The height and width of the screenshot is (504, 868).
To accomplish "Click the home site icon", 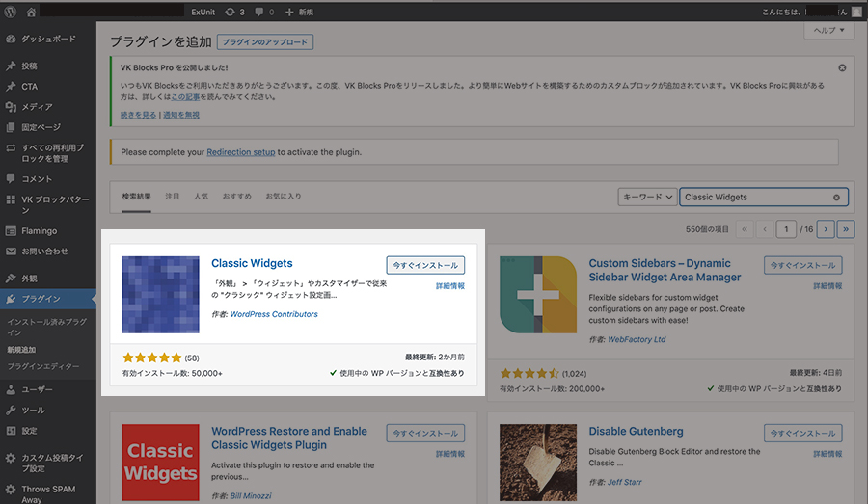I will 31,12.
